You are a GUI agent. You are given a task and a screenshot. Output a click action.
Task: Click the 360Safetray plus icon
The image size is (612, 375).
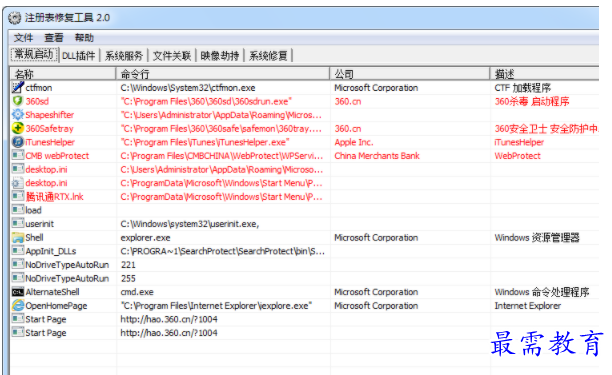point(18,128)
